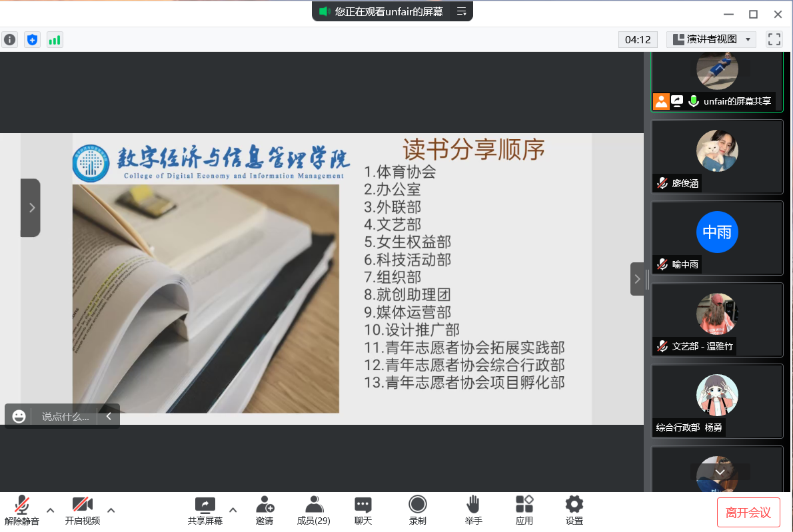The image size is (793, 532).
Task: Open the Apps (应用) panel
Action: point(524,510)
